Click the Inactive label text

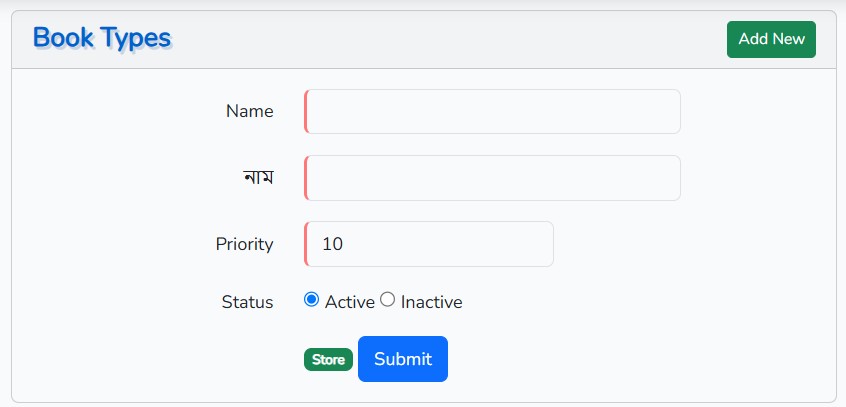(x=431, y=302)
